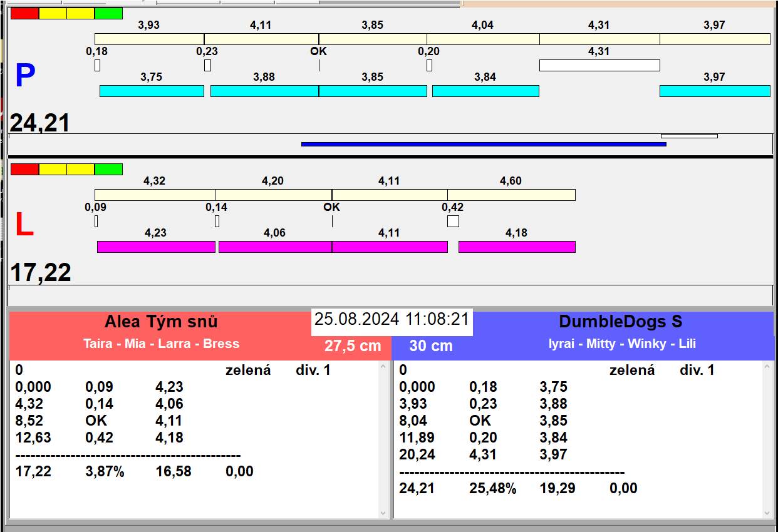Click the 25.08.2024 11:08:21 timestamp

[392, 319]
